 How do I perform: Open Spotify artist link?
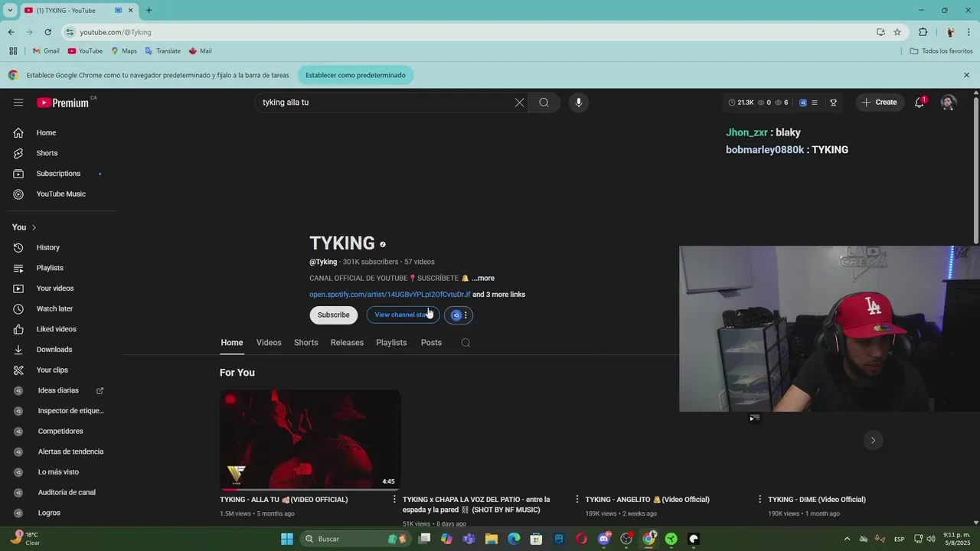point(390,295)
